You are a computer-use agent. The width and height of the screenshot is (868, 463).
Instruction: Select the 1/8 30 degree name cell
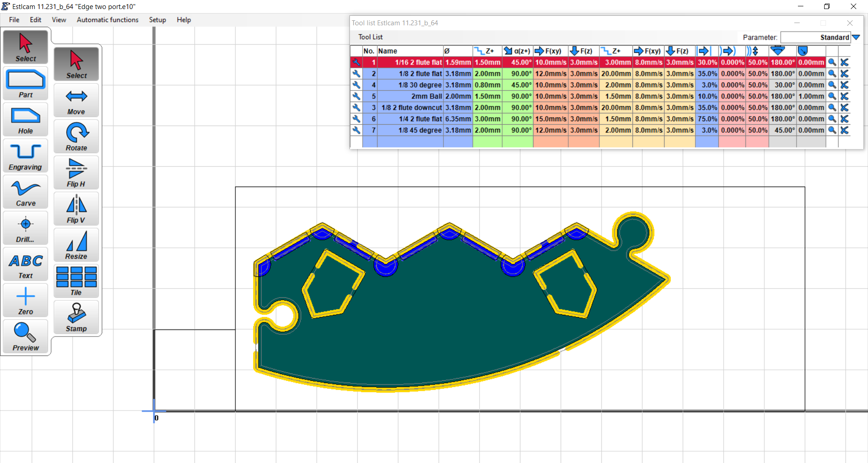tap(410, 85)
